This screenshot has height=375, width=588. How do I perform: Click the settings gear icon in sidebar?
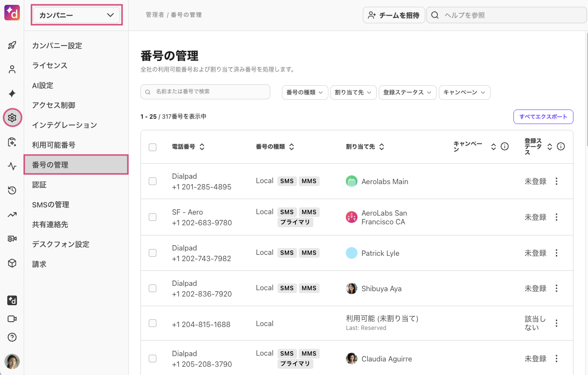pyautogui.click(x=12, y=118)
